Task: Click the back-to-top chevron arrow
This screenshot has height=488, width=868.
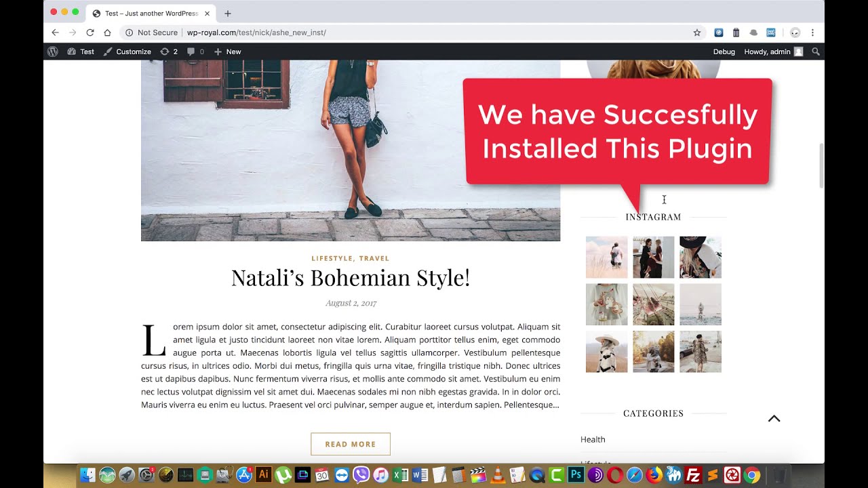Action: [x=774, y=419]
